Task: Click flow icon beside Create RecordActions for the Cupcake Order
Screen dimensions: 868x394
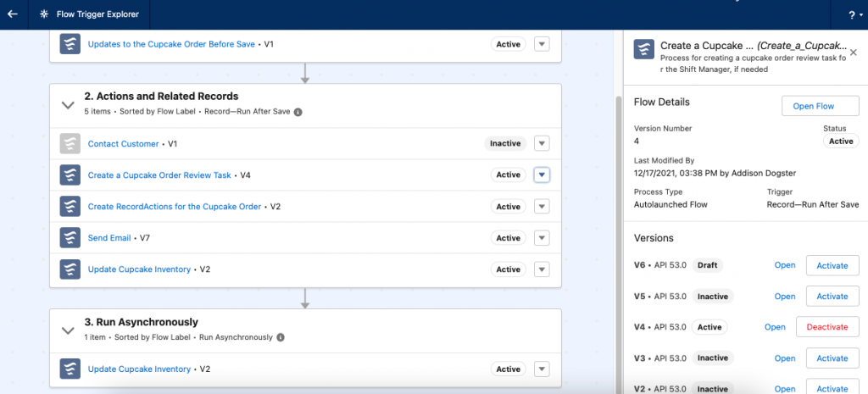Action: point(70,207)
